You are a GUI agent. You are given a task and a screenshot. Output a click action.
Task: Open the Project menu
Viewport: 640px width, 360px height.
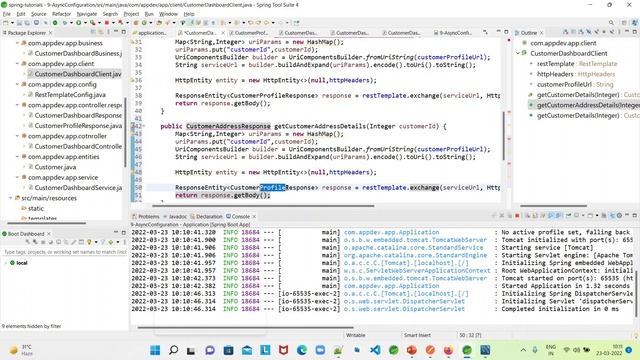[x=131, y=14]
